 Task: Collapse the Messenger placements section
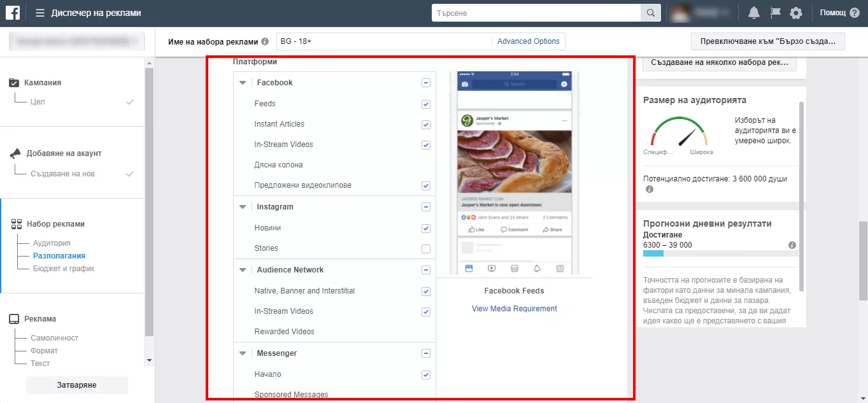point(243,353)
